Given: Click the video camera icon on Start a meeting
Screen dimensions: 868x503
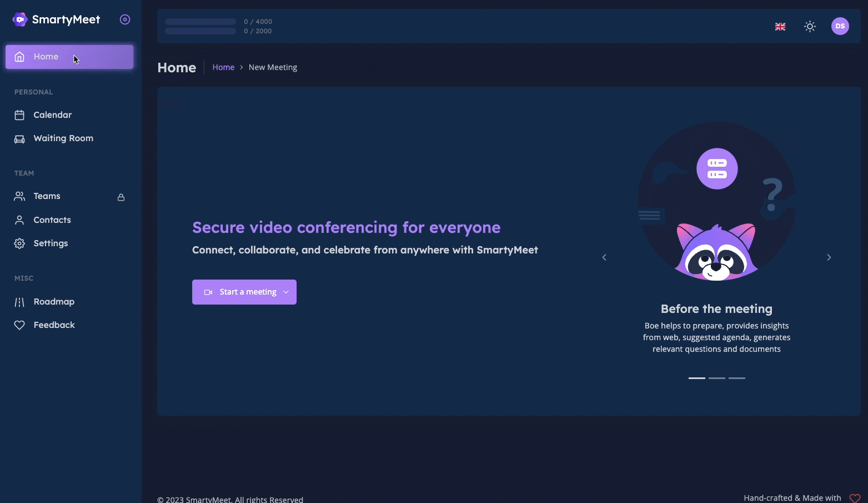Looking at the screenshot, I should tap(208, 292).
